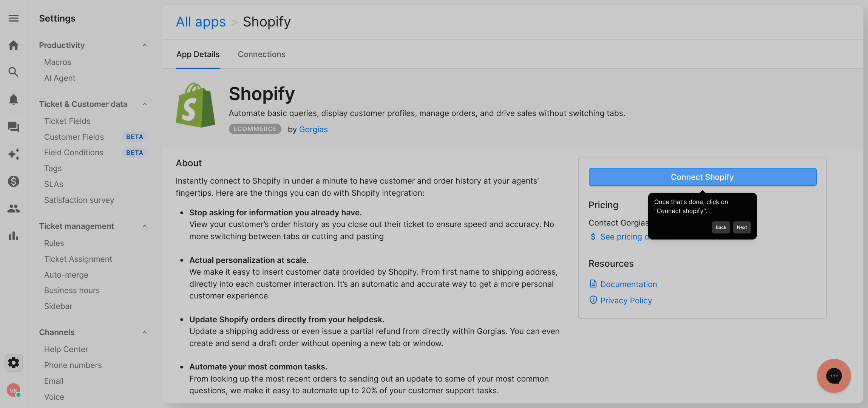The image size is (868, 408).
Task: Open the search magnifier icon
Action: pos(14,72)
